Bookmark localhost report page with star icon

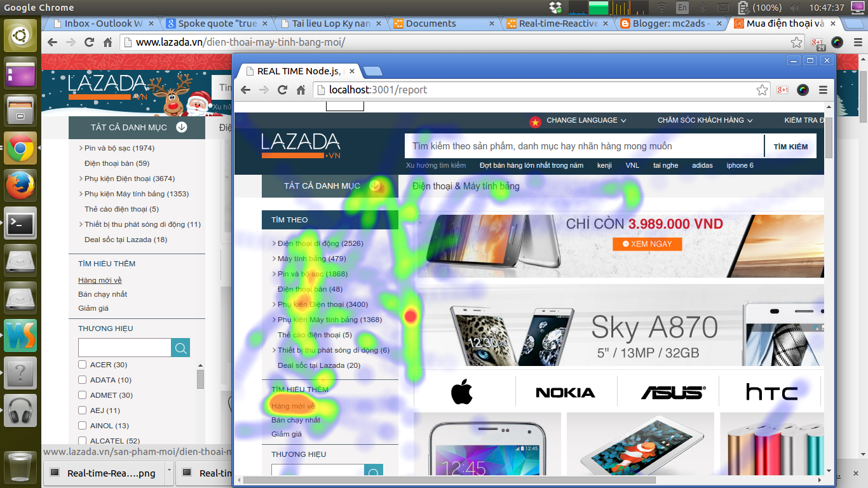point(762,90)
